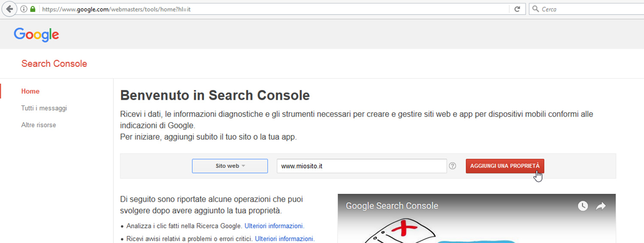Click the green padlock security icon
The image size is (644, 243).
click(33, 9)
